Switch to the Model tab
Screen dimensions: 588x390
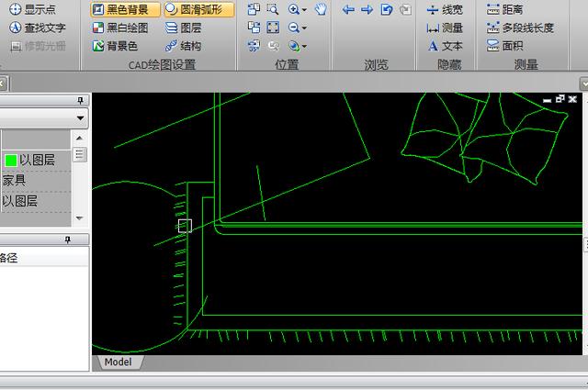point(118,362)
